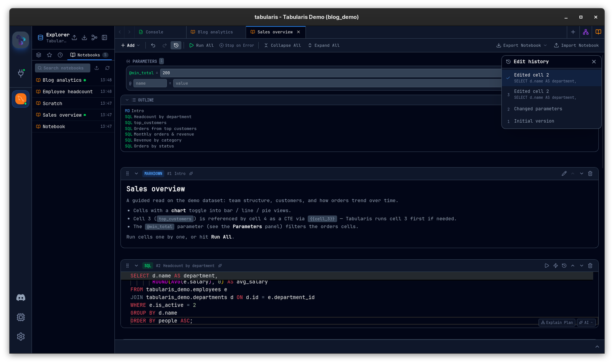Viewport: 614px width, 364px height.
Task: Click the Tabularis logo icon in the sidebar
Action: 21,40
